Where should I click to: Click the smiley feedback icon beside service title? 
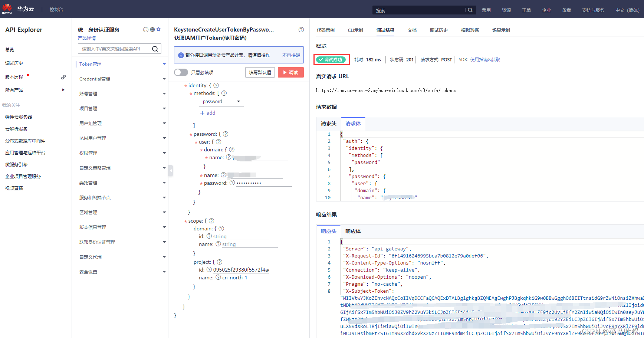click(x=146, y=30)
